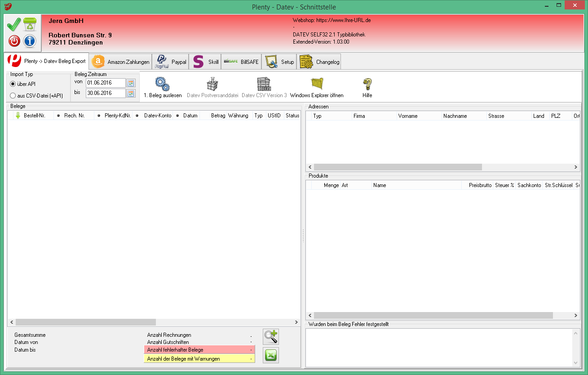The image size is (588, 375).
Task: Open calendar picker for 'von' date
Action: click(131, 83)
